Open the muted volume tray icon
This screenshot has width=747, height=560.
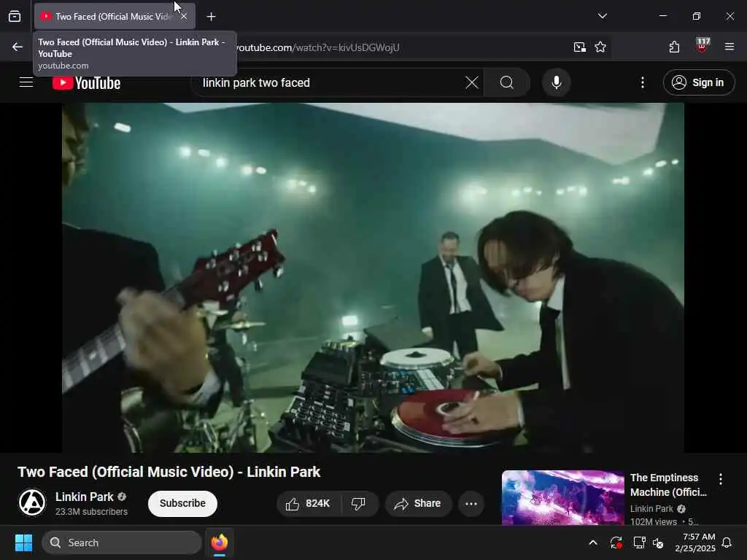(659, 542)
